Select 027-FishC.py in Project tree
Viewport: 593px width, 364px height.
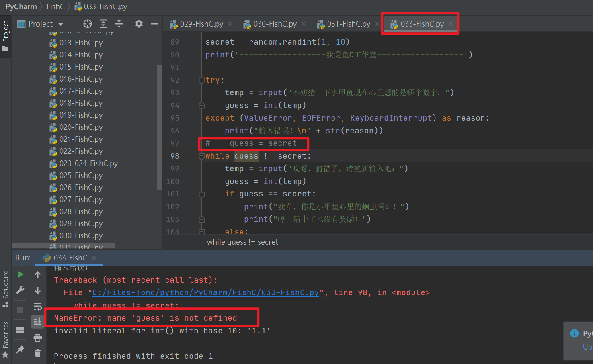point(76,200)
